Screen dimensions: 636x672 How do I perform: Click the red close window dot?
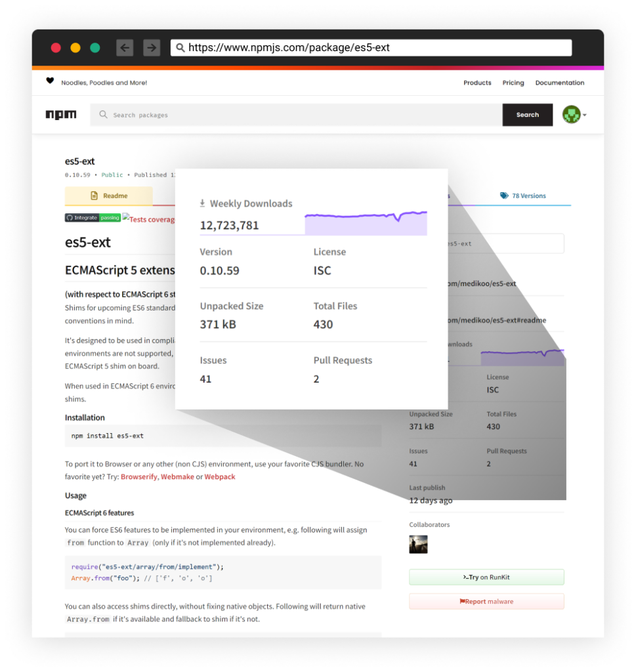click(56, 47)
